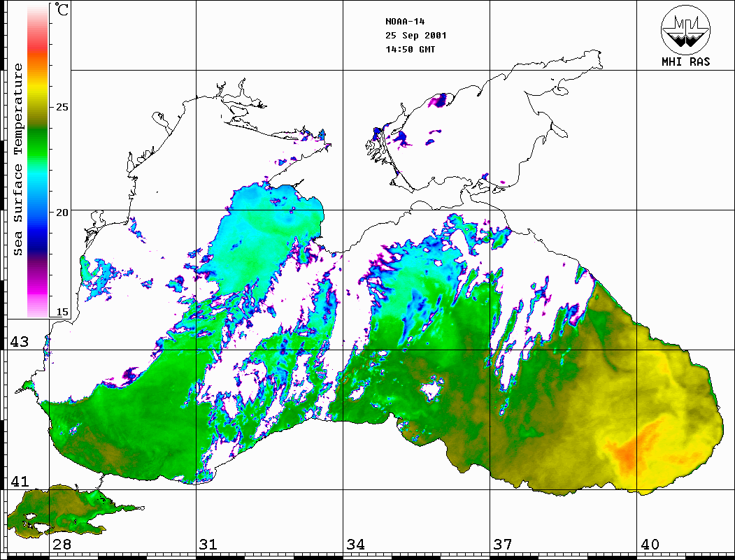The height and width of the screenshot is (560, 735).
Task: Click the '15' value on temperature scale
Action: coord(62,312)
